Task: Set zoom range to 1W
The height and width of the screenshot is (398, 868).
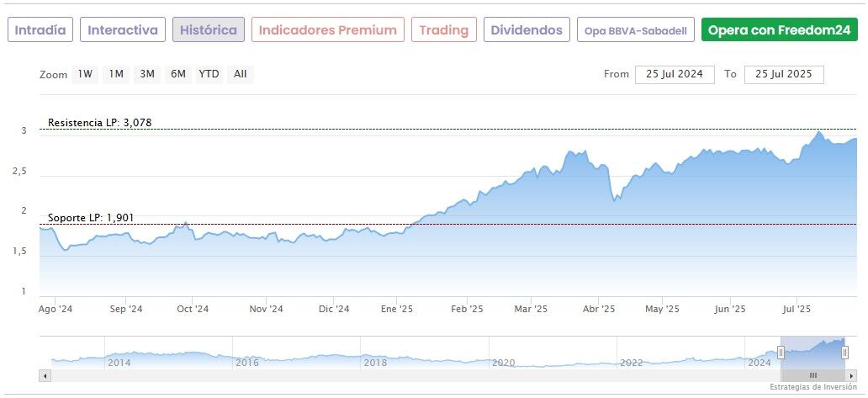Action: pos(85,74)
